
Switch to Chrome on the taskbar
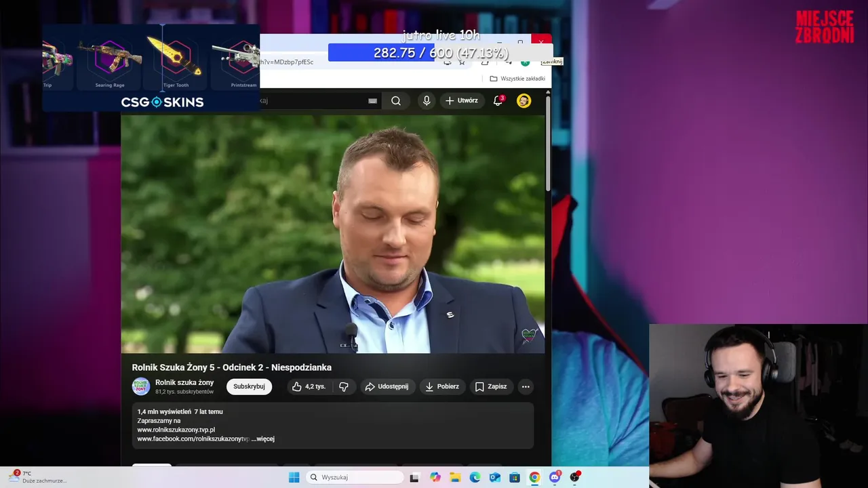(x=534, y=477)
